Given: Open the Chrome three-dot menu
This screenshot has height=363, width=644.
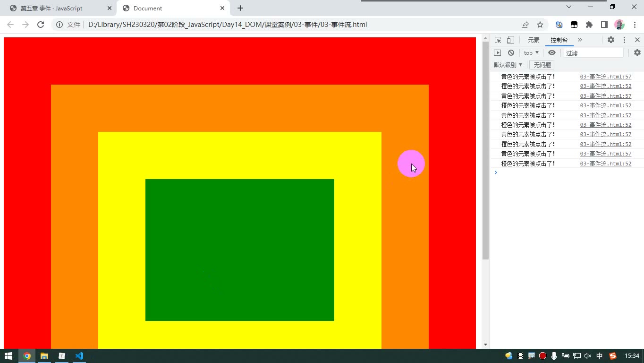Looking at the screenshot, I should (x=634, y=25).
